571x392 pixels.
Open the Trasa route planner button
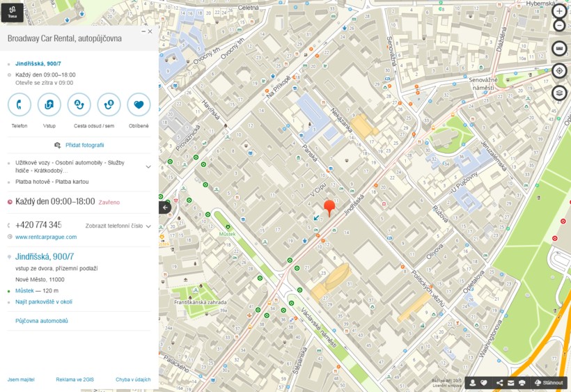click(12, 12)
